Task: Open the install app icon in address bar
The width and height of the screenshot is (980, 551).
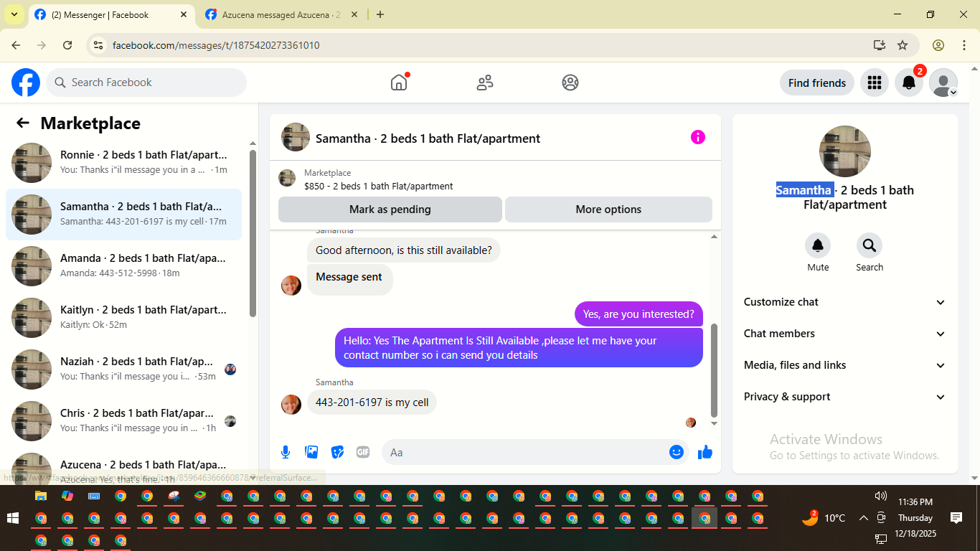Action: (x=880, y=45)
